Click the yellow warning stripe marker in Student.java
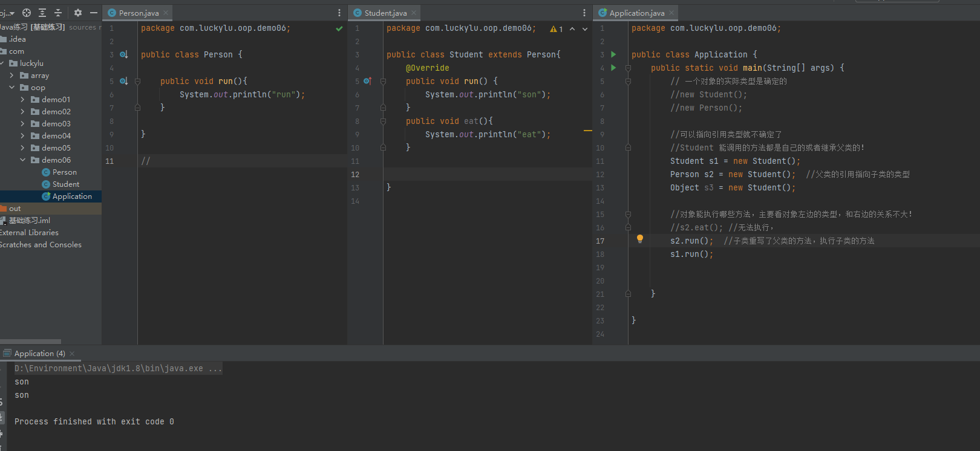This screenshot has height=451, width=980. pos(588,131)
